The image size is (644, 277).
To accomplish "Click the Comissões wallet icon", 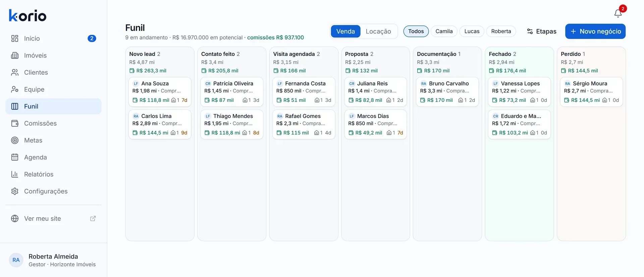I will tap(15, 123).
